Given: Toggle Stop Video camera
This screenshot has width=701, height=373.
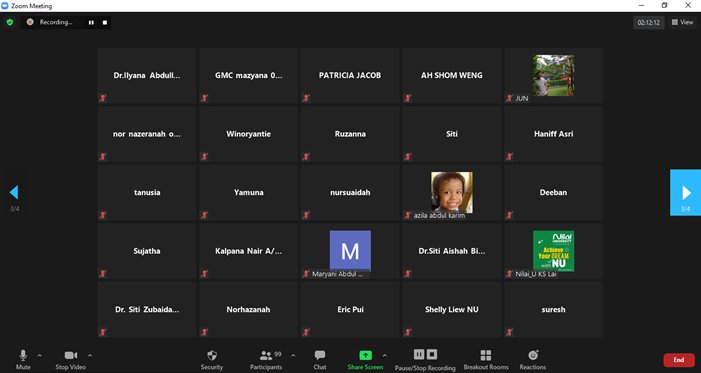Looking at the screenshot, I should (x=71, y=359).
